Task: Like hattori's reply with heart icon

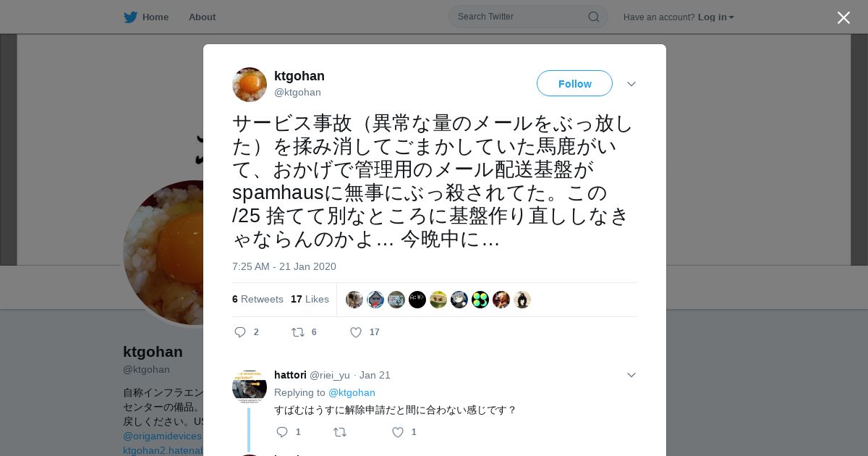Action: (x=398, y=432)
